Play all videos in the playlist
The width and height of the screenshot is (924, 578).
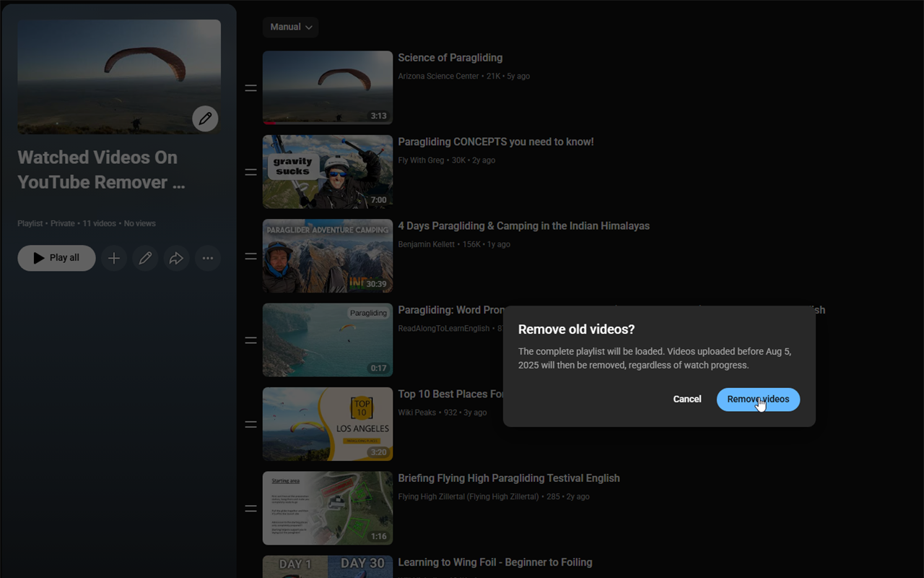(x=56, y=258)
